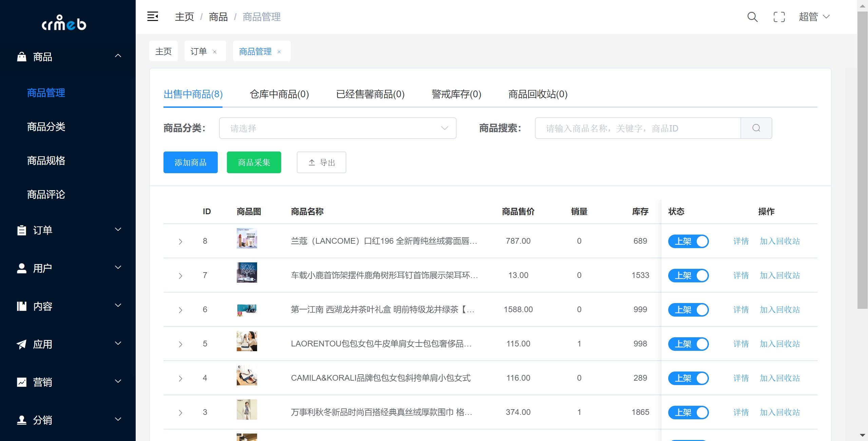Click the chart icon beside 营销

[x=22, y=382]
